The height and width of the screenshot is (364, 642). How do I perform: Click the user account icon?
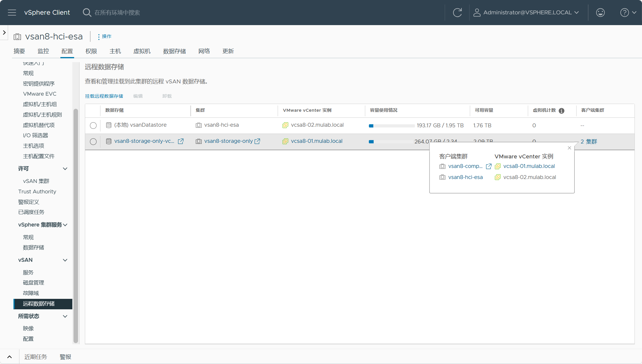tap(477, 13)
